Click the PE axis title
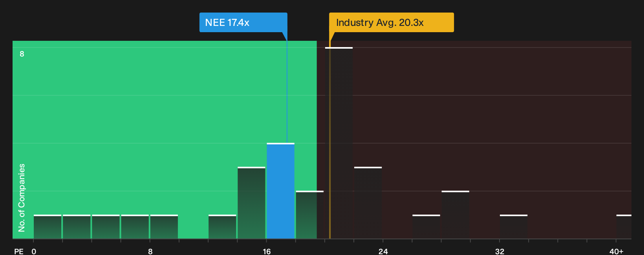 click(x=19, y=251)
